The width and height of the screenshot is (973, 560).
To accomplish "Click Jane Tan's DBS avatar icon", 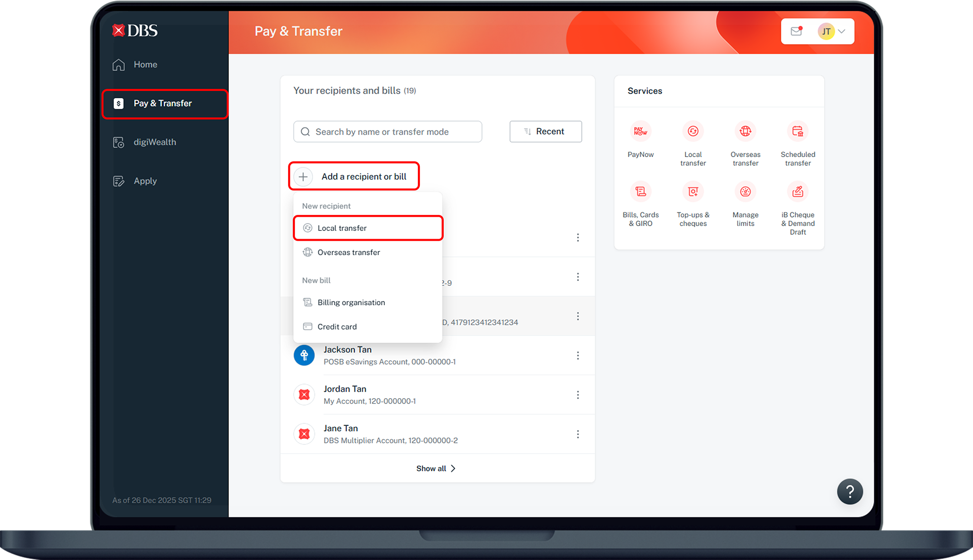I will click(x=304, y=434).
